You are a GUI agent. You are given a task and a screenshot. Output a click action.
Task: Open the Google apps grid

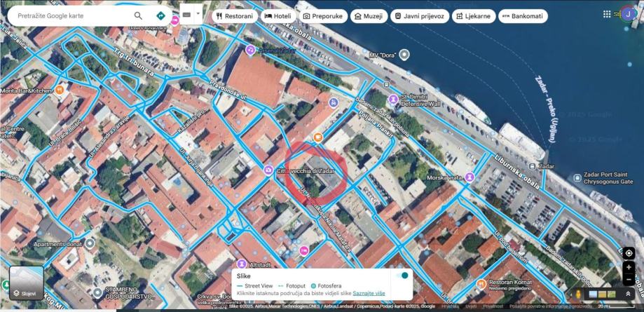point(607,14)
